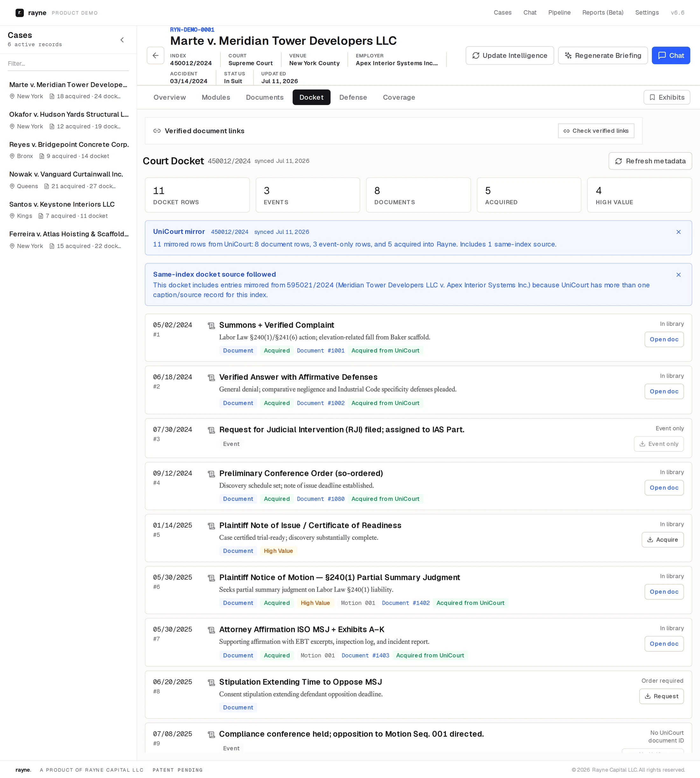This screenshot has height=778, width=700.
Task: Click docket icon beside Request for Judicial Intervention
Action: coord(211,430)
